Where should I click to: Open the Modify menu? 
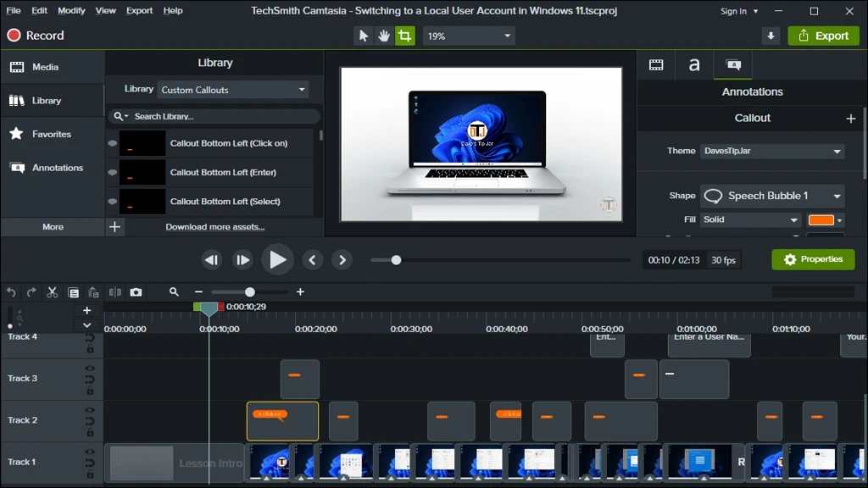point(71,10)
